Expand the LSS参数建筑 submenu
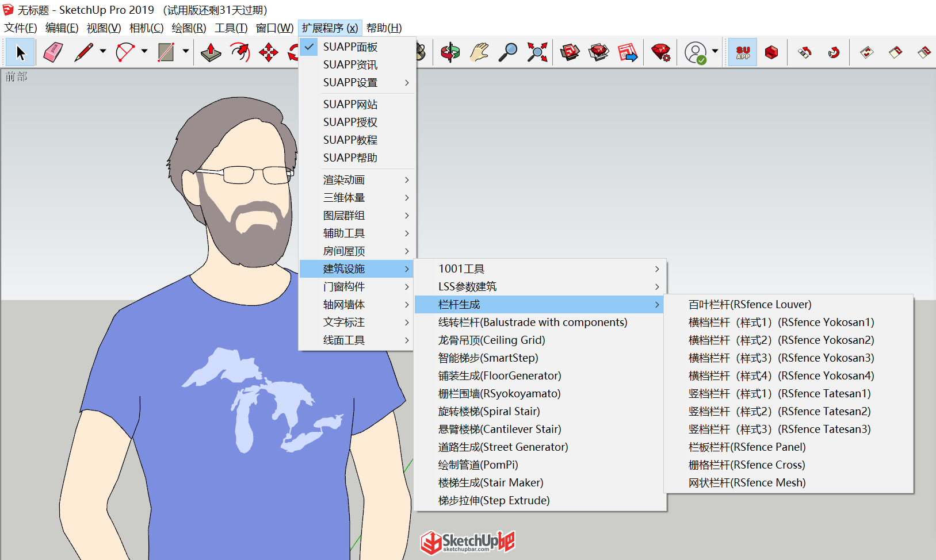The width and height of the screenshot is (936, 560). click(540, 286)
